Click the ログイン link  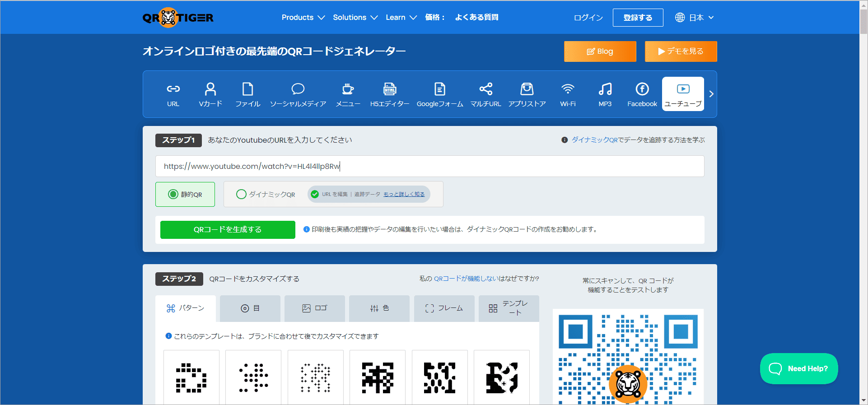pyautogui.click(x=588, y=17)
